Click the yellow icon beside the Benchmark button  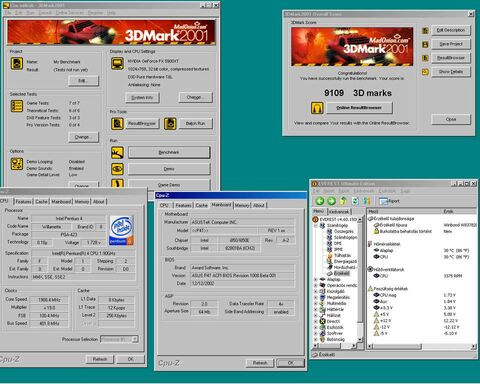tap(117, 153)
